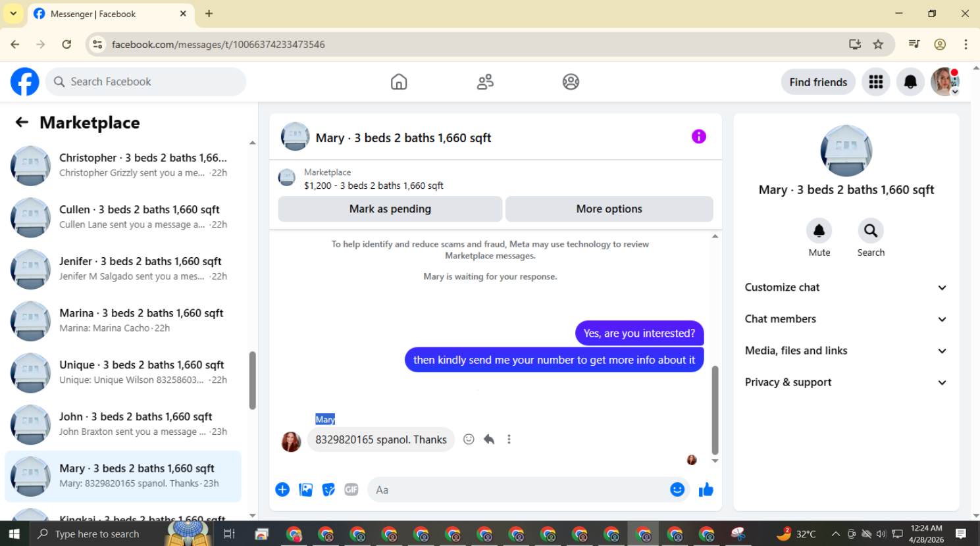980x546 pixels.
Task: Expand Media, files and links section
Action: point(846,351)
